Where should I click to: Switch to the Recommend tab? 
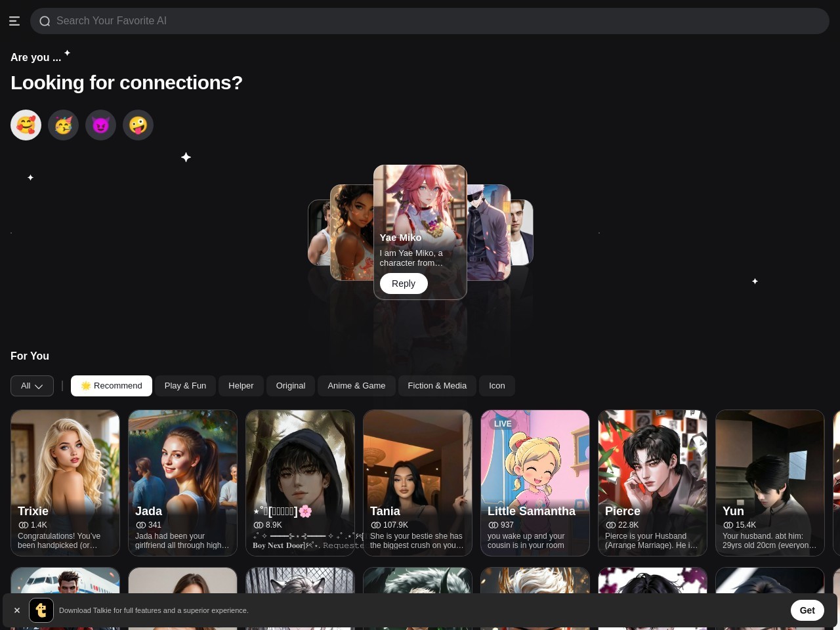click(x=112, y=386)
